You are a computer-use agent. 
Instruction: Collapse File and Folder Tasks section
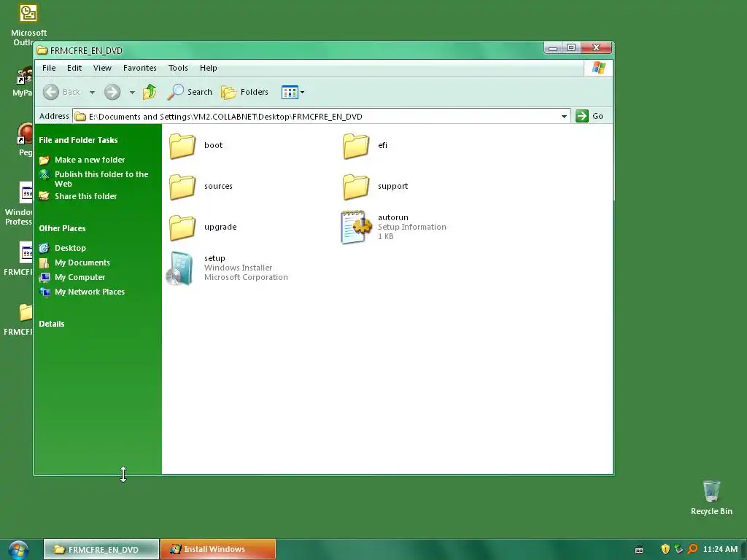click(x=78, y=140)
